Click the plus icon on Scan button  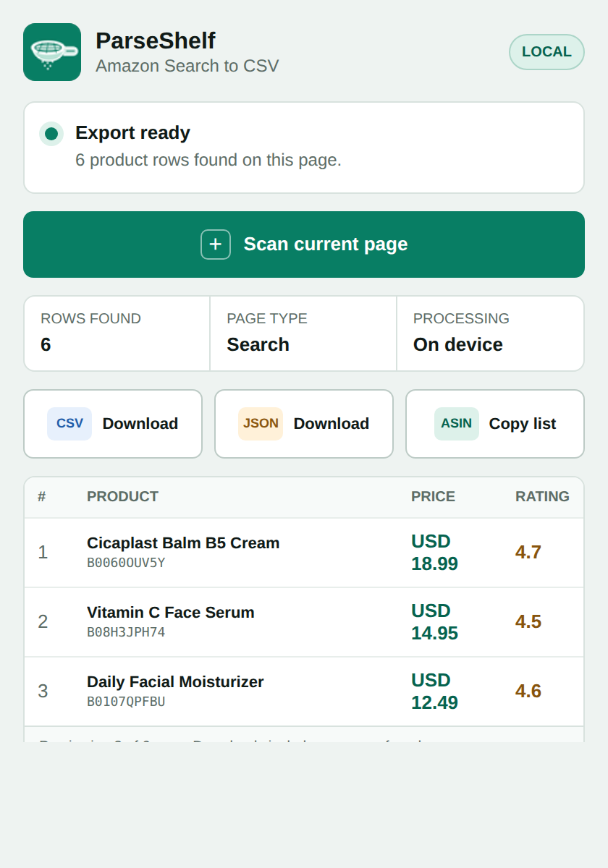click(216, 244)
